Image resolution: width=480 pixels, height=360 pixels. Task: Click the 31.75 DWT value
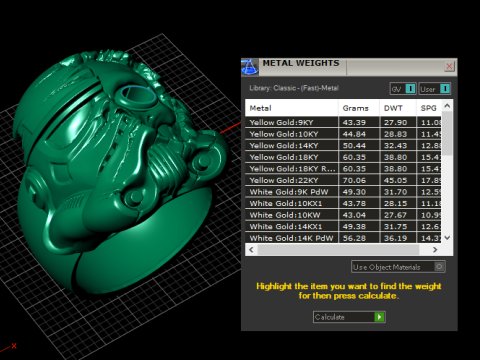coord(395,227)
